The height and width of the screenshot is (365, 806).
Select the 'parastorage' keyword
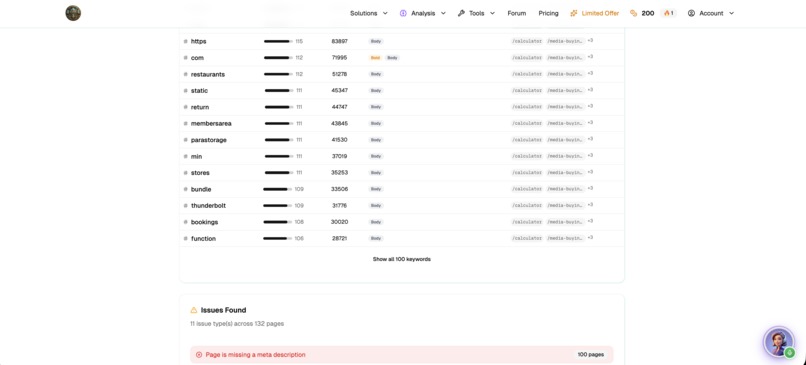209,140
